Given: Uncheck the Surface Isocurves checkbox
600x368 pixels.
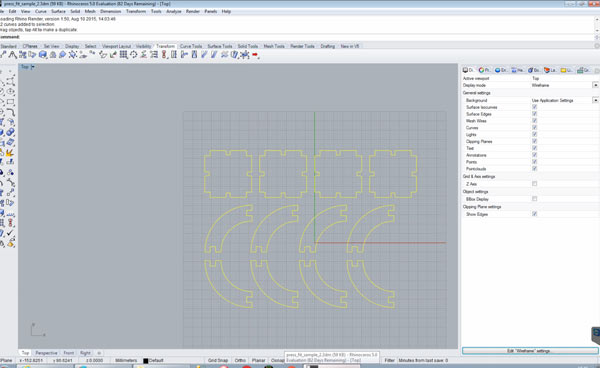Looking at the screenshot, I should [x=535, y=107].
